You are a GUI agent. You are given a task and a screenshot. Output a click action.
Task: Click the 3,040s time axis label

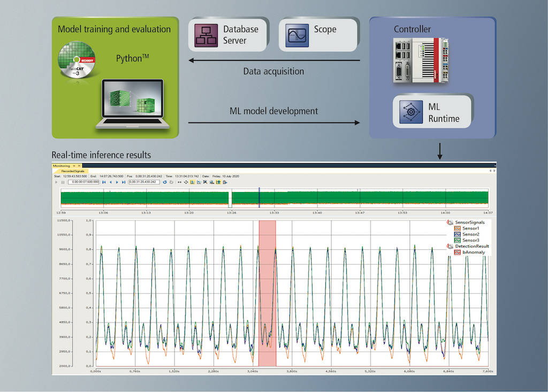253,371
